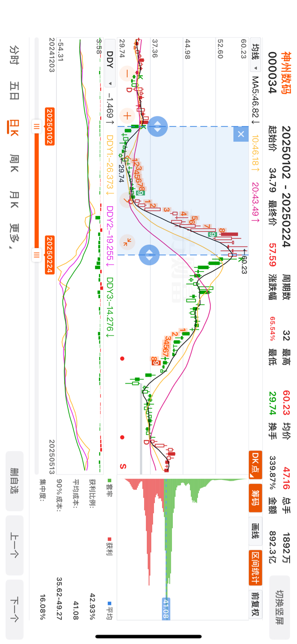Switch to the 周K tab
Screen dimensions: 297x644
pyautogui.click(x=14, y=163)
